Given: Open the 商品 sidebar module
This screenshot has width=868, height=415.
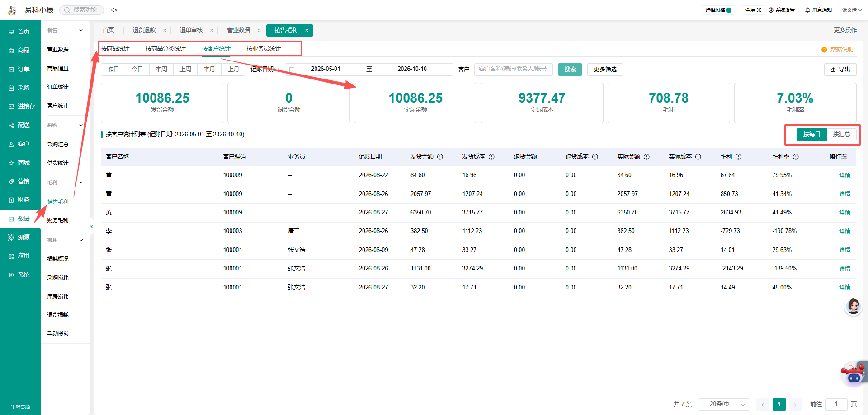Looking at the screenshot, I should [20, 50].
